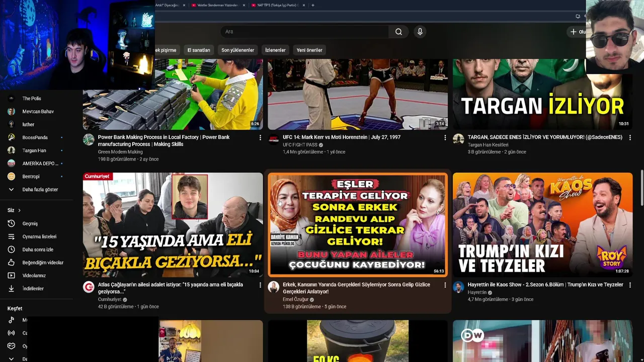
Task: Open Power Bank Making Process video title
Action: tap(164, 141)
